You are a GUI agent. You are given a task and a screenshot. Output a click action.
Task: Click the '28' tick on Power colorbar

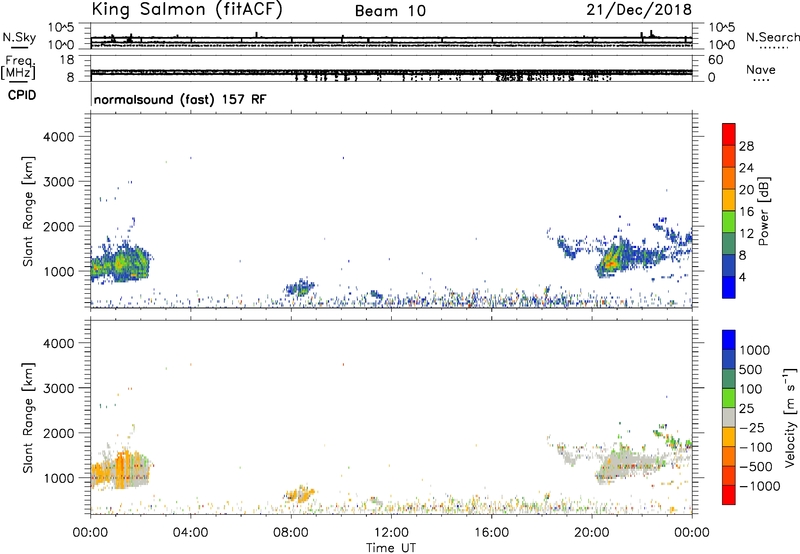[746, 146]
